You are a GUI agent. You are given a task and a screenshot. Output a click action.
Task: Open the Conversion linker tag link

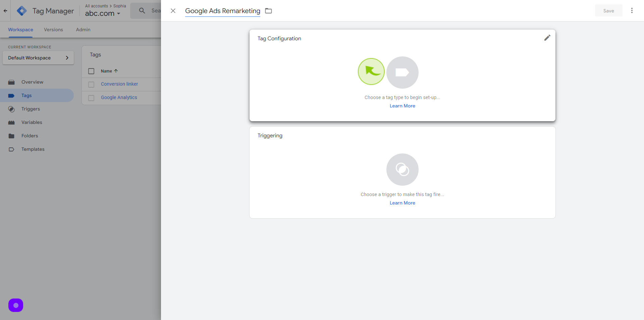(119, 84)
